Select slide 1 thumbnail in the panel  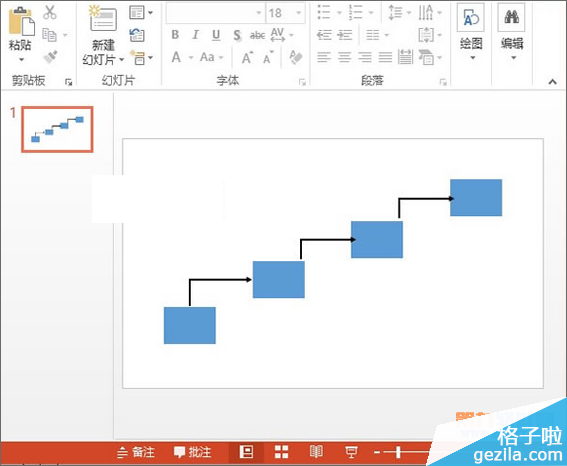click(x=57, y=129)
